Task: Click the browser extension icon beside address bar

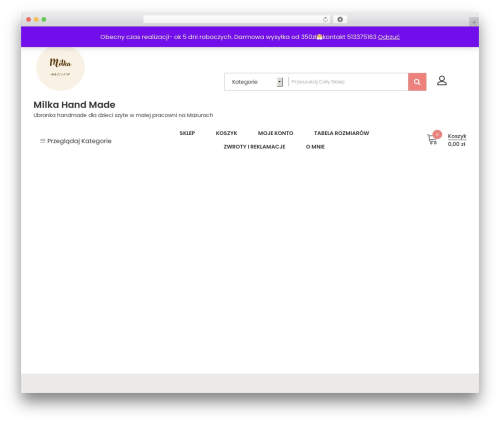Action: pyautogui.click(x=340, y=19)
